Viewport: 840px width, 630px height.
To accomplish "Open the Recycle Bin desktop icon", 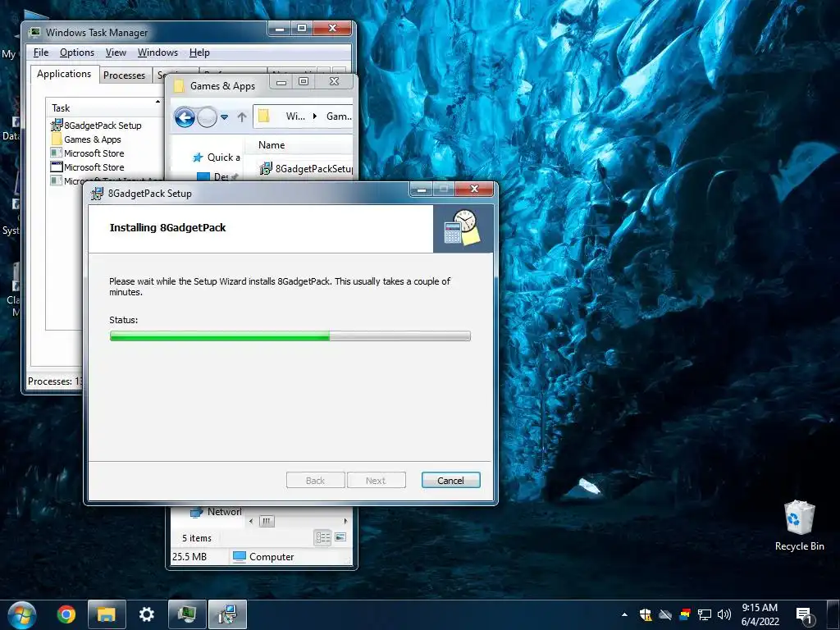I will (x=799, y=526).
